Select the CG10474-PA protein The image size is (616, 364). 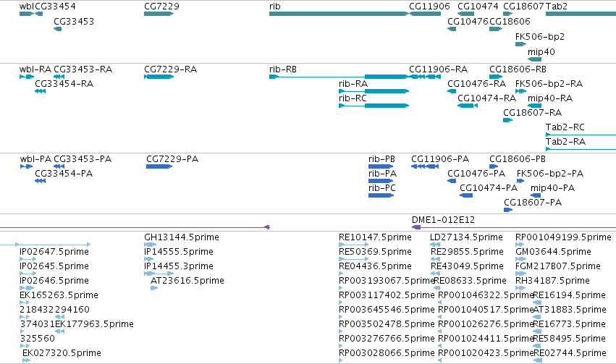[466, 195]
